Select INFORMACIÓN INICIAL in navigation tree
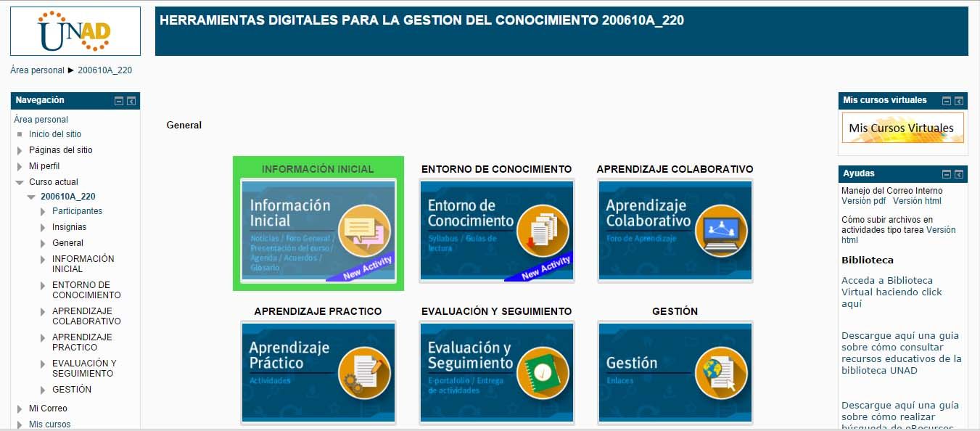The height and width of the screenshot is (431, 980). pos(83,264)
